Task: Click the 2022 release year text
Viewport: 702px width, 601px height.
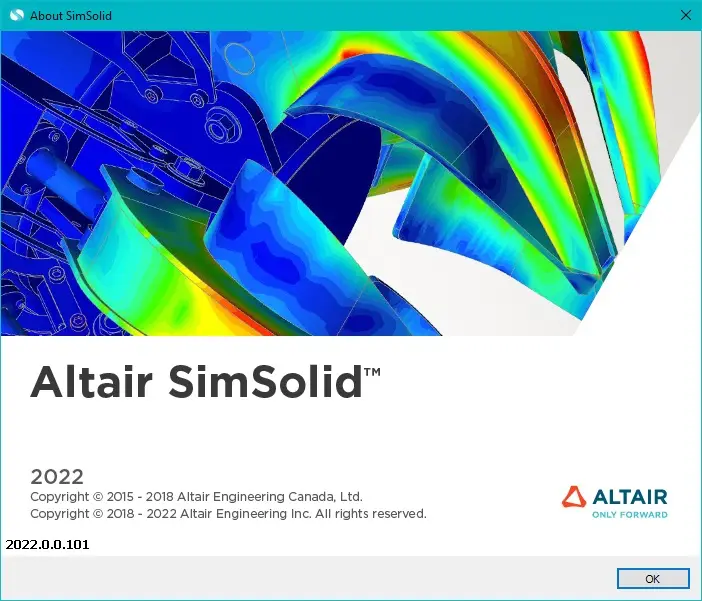Action: click(57, 477)
